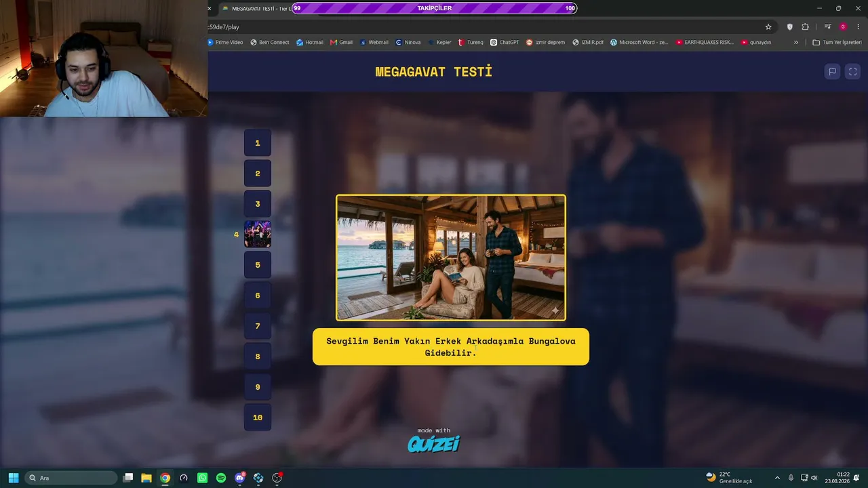The width and height of the screenshot is (868, 488).
Task: Click the volume speaker icon in tray
Action: [814, 478]
